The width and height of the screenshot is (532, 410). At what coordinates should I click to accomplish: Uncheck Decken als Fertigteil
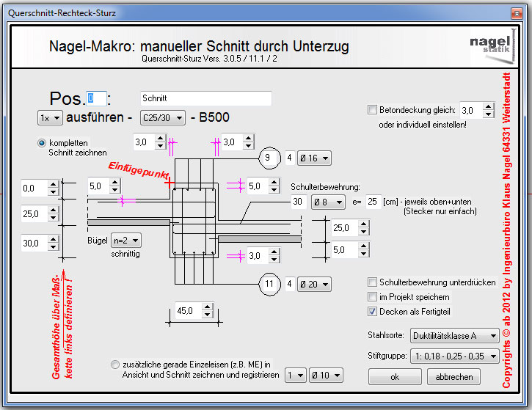pyautogui.click(x=373, y=311)
